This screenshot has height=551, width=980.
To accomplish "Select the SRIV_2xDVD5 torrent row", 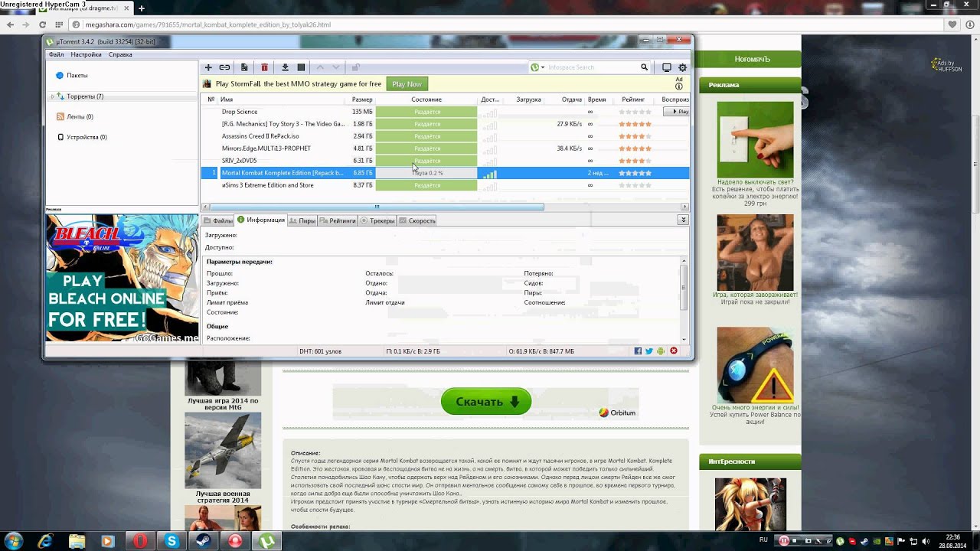I will click(x=445, y=161).
